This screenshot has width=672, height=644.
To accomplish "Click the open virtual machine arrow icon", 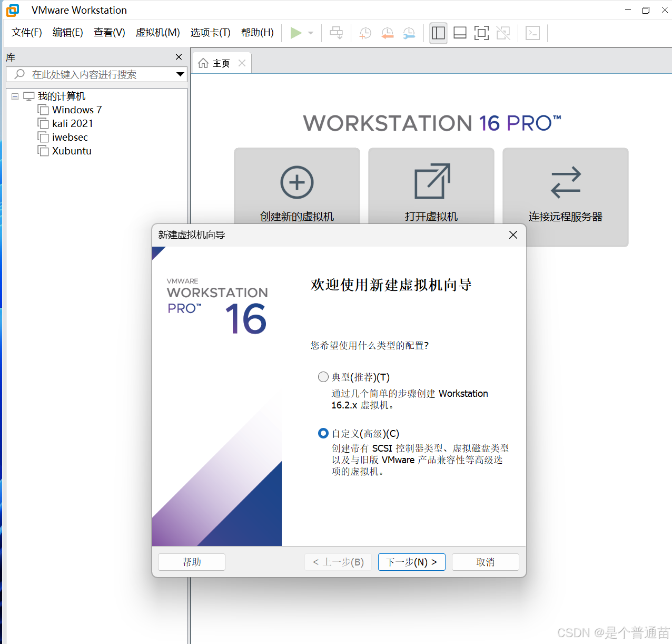I will point(432,181).
